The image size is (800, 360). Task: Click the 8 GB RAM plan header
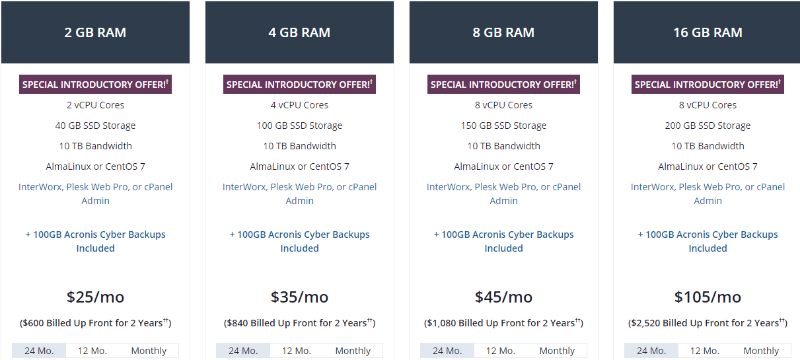pos(504,32)
